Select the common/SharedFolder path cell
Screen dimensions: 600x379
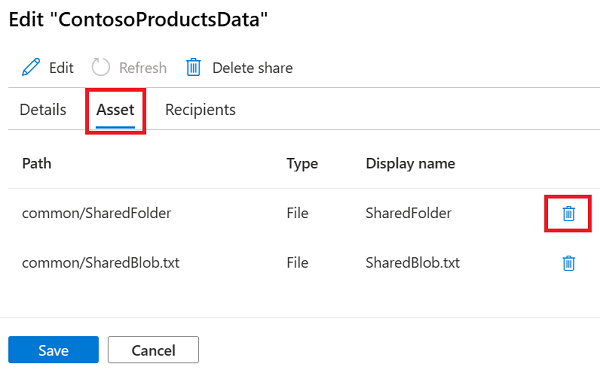point(96,213)
